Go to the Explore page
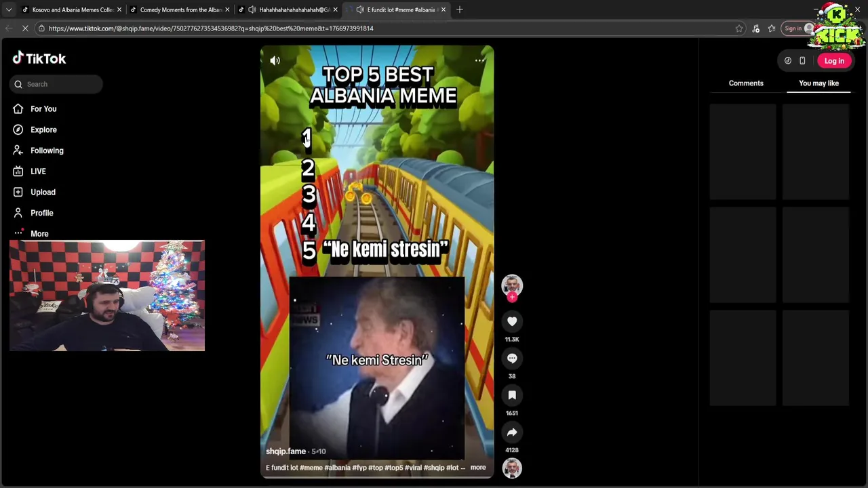This screenshot has height=488, width=868. [x=43, y=129]
